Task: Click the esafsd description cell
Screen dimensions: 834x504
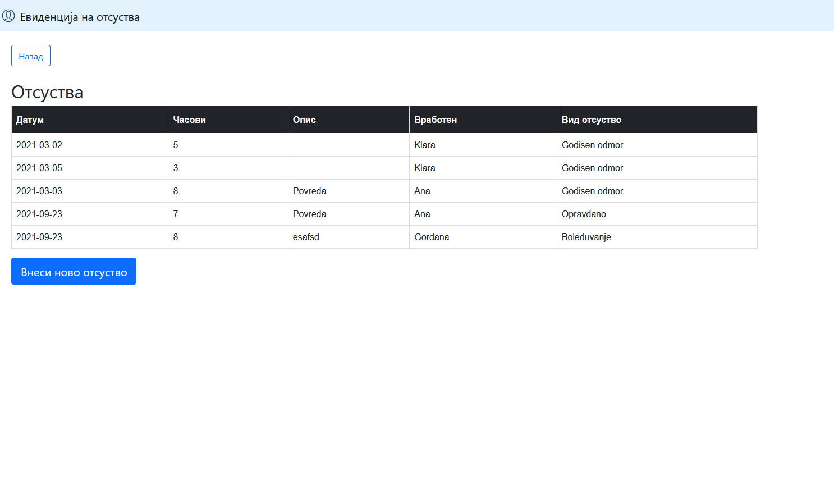Action: coord(306,237)
